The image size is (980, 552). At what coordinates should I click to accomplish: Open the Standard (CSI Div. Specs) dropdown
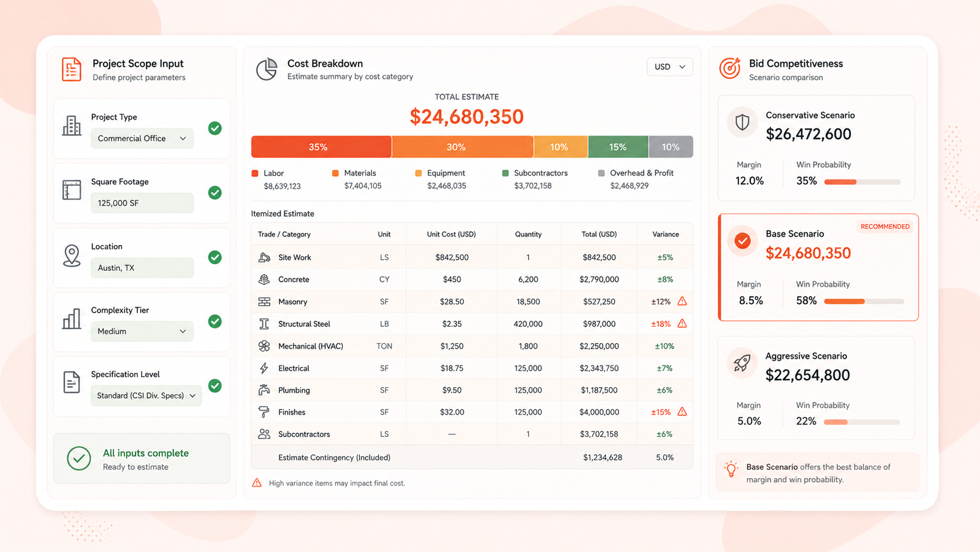pyautogui.click(x=146, y=395)
